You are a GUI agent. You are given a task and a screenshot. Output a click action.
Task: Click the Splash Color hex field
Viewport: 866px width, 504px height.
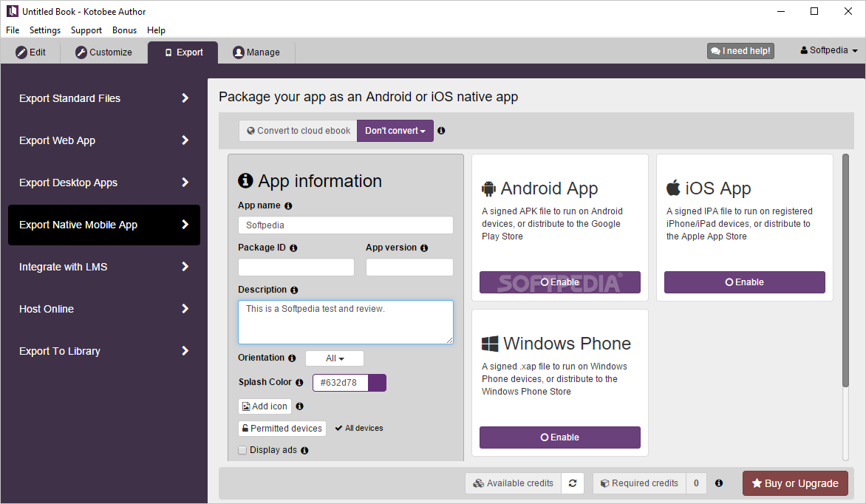[x=340, y=383]
